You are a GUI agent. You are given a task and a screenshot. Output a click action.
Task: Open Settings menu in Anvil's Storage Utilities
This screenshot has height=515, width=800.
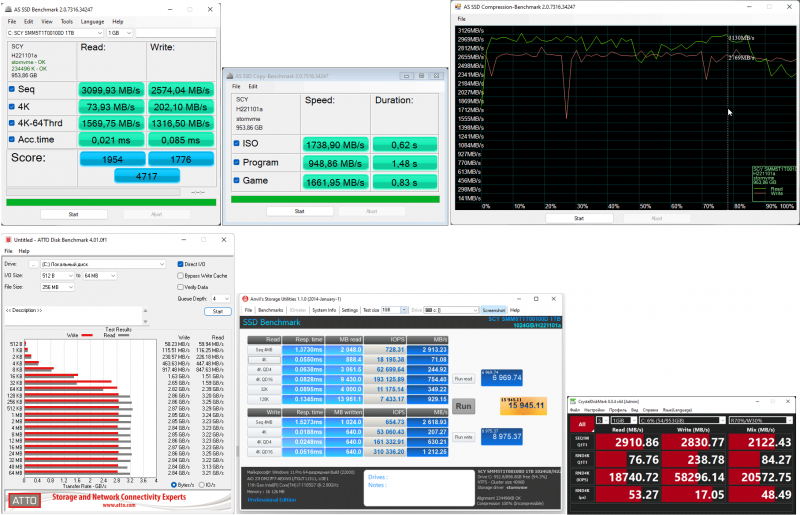(x=349, y=310)
